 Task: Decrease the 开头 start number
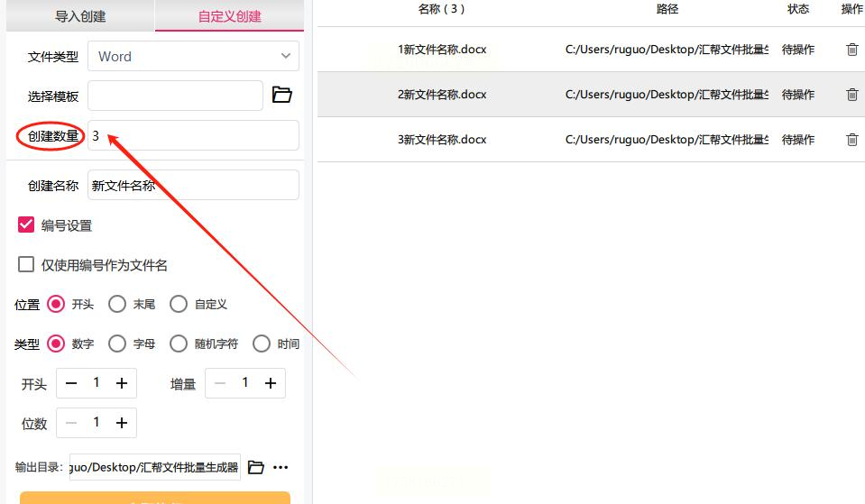point(71,383)
